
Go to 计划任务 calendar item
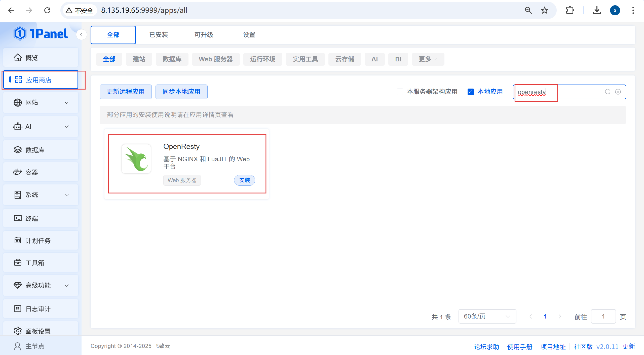tap(38, 241)
